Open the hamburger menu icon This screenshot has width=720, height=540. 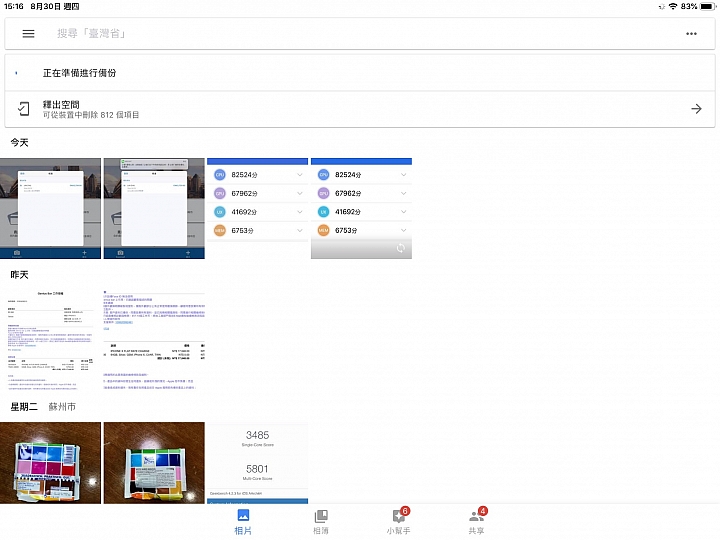pos(28,34)
